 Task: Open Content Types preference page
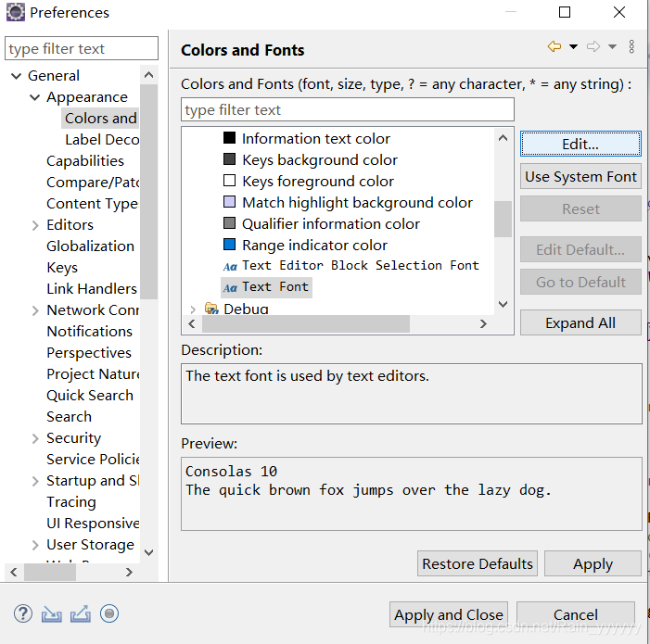[92, 204]
